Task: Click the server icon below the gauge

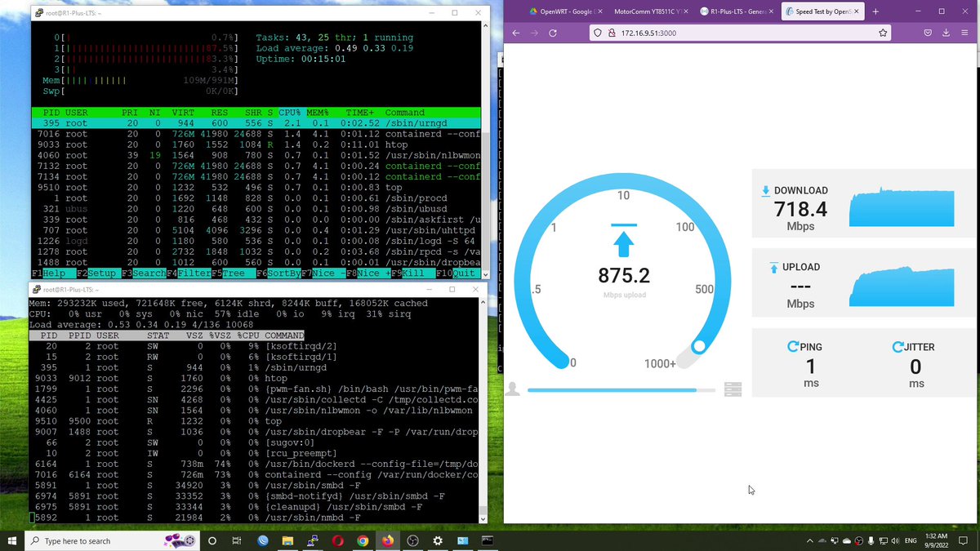Action: click(733, 390)
